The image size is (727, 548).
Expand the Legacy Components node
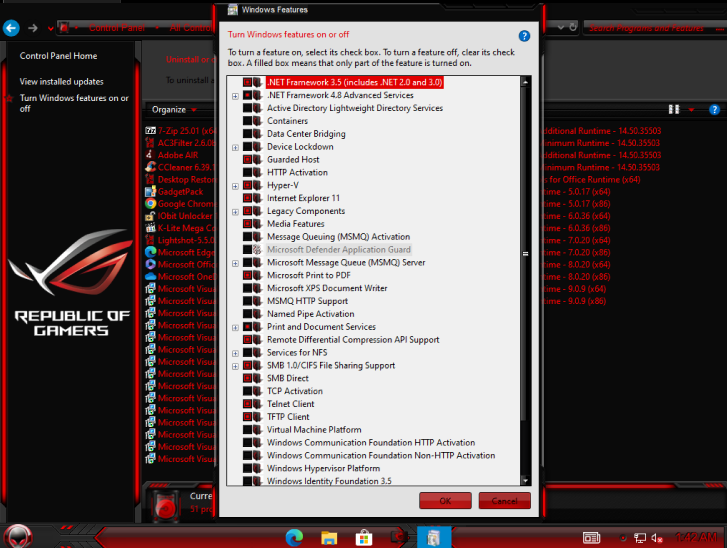[235, 212]
